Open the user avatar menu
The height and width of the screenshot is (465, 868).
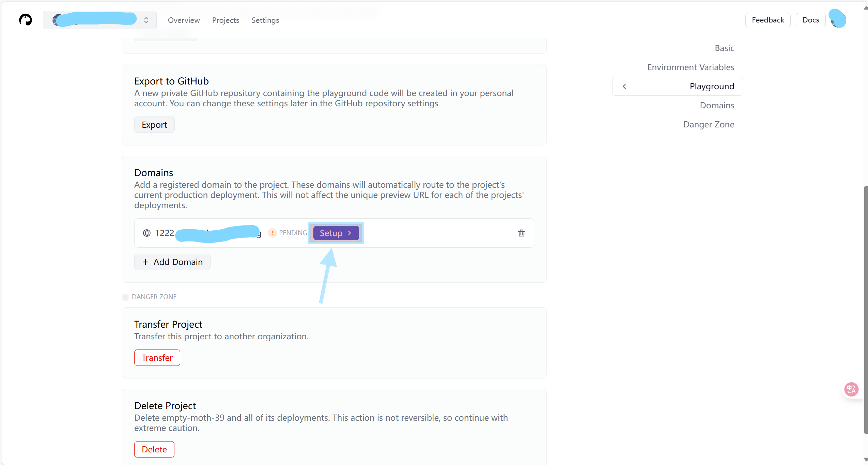[x=837, y=19]
